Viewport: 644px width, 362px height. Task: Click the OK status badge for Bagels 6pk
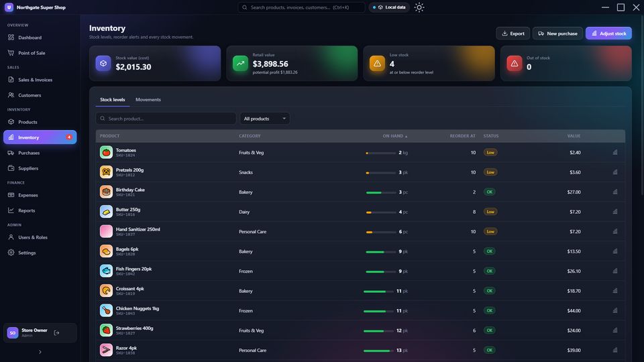click(489, 251)
